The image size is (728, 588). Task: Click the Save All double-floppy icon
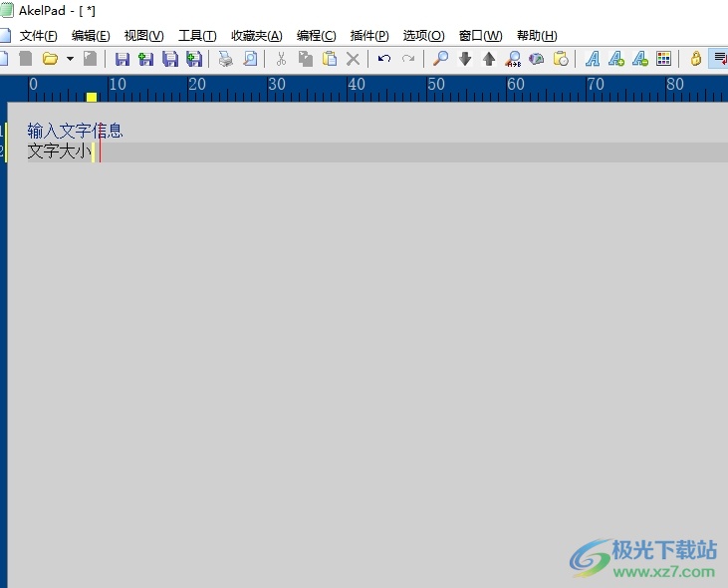click(170, 59)
